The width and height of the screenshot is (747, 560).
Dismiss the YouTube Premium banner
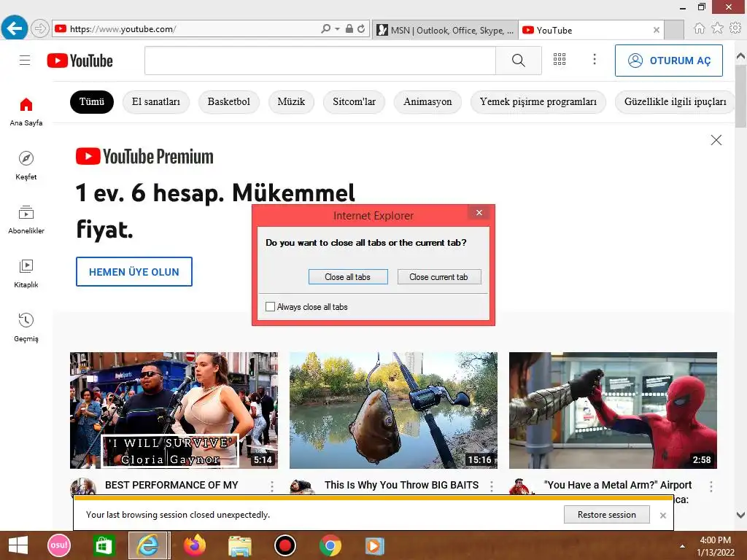coord(716,140)
